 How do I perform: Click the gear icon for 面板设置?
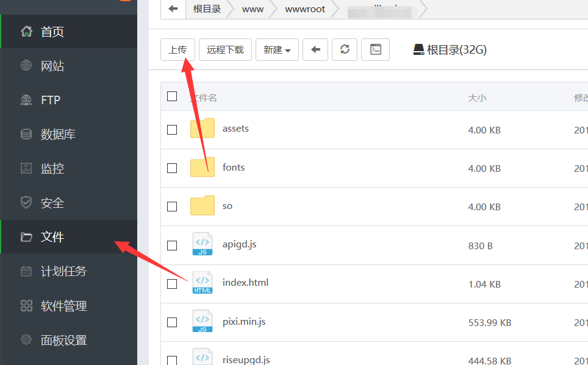point(26,339)
